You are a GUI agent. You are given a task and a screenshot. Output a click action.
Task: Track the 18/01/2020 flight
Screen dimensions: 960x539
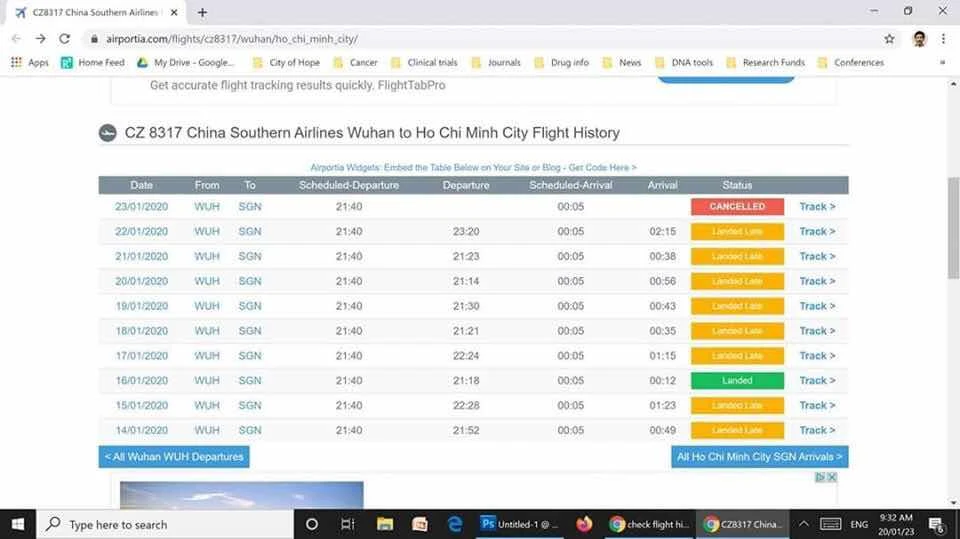click(x=817, y=331)
